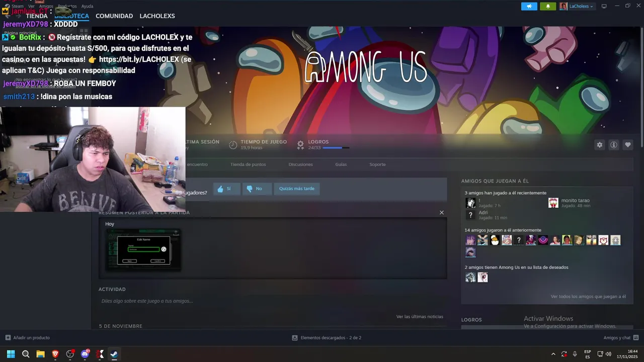Click the thumbs-down No button
The width and height of the screenshot is (644, 362).
coord(257,189)
